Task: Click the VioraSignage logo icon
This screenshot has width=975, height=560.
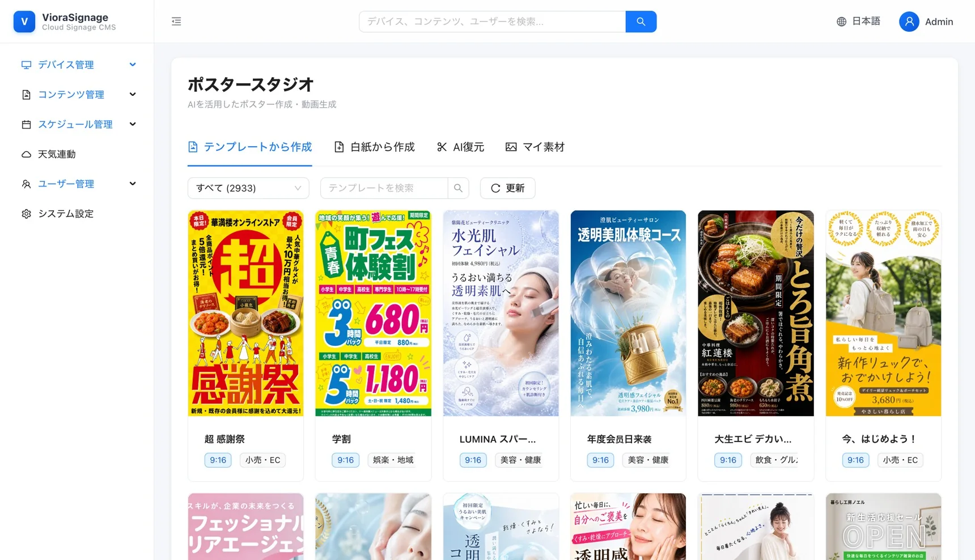Action: point(24,22)
